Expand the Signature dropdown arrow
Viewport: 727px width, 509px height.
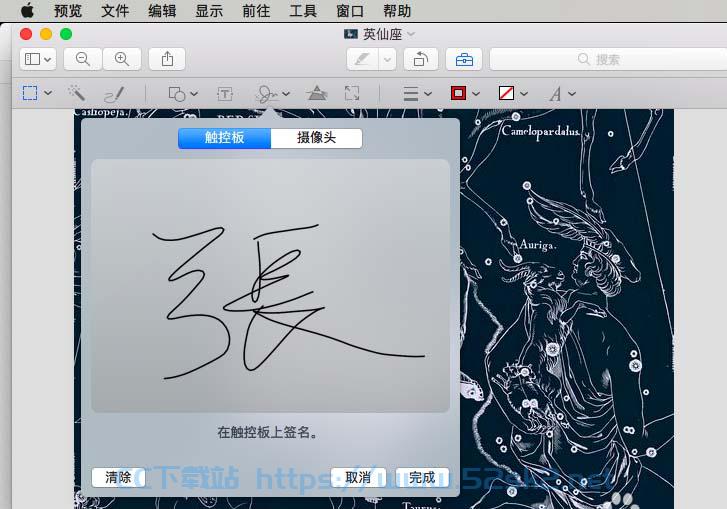286,94
